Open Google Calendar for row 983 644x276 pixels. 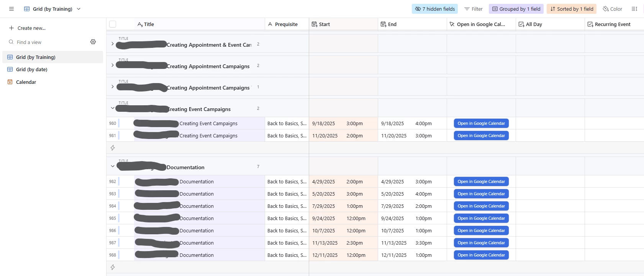481,194
